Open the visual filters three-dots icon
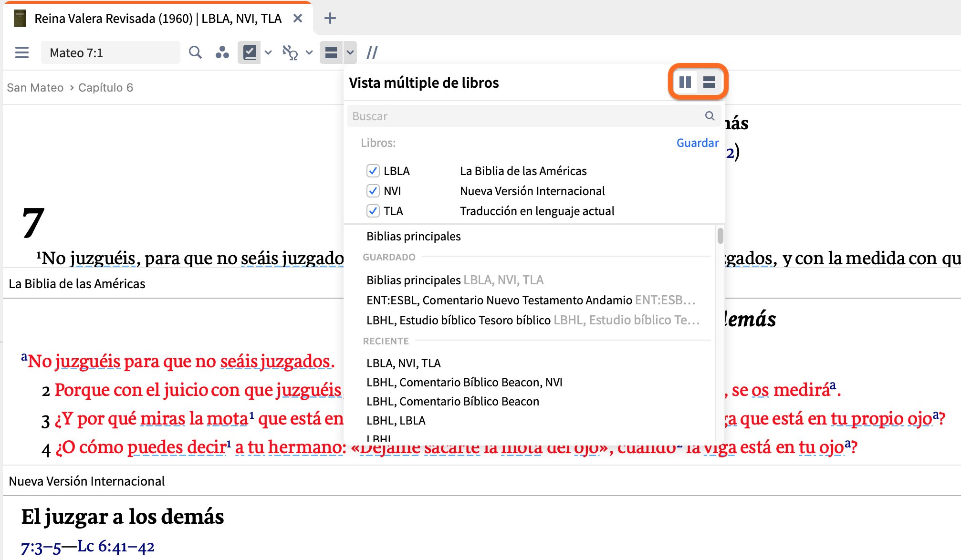The width and height of the screenshot is (961, 560). coord(222,52)
